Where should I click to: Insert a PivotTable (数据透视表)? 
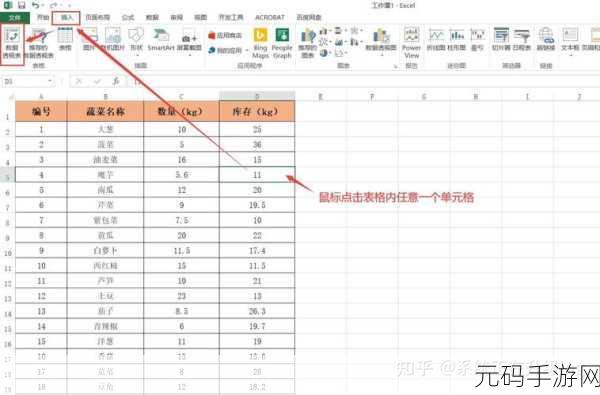(12, 43)
